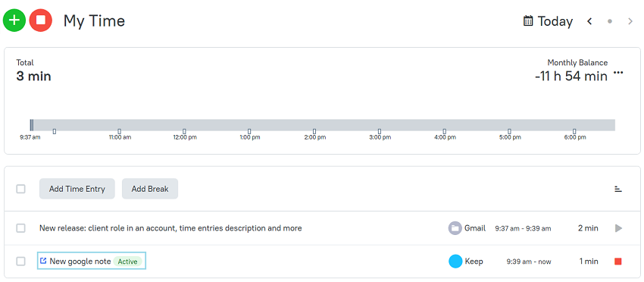Click the Gmail project label

pos(475,228)
